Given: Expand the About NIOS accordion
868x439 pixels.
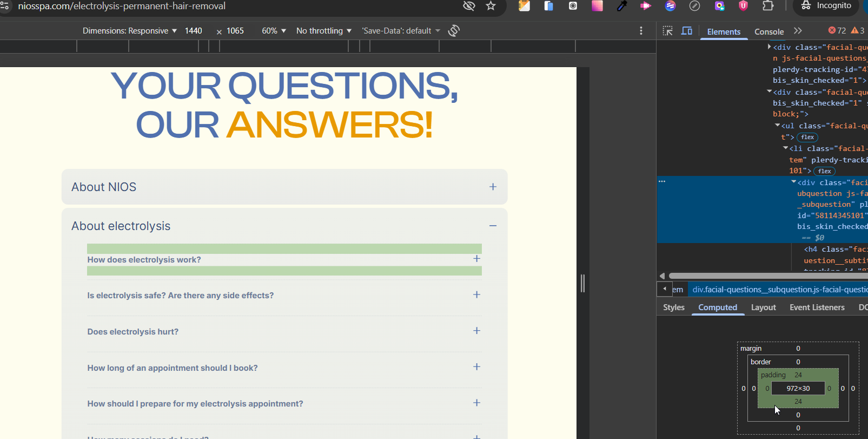Looking at the screenshot, I should click(x=493, y=187).
